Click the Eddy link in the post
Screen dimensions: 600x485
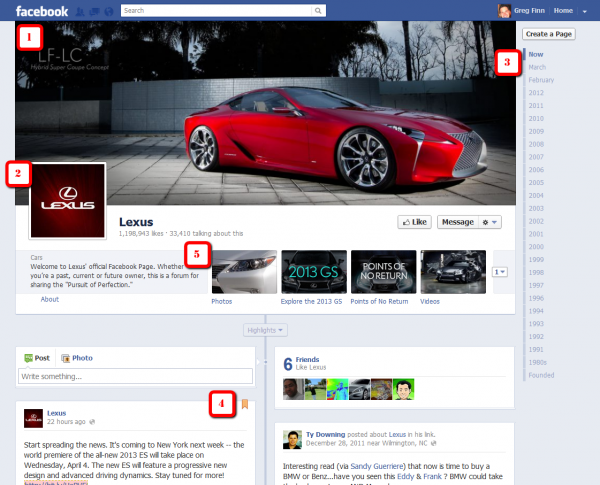click(405, 477)
